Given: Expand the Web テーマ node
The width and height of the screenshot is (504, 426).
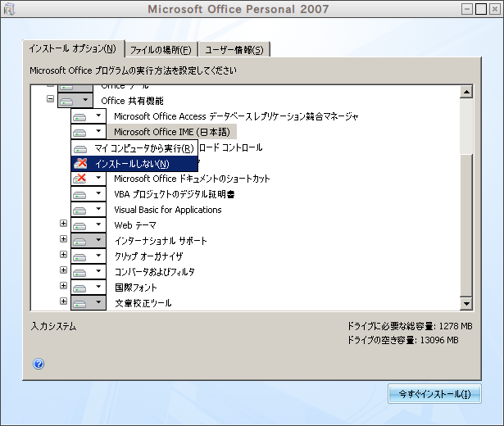Looking at the screenshot, I should coord(64,224).
